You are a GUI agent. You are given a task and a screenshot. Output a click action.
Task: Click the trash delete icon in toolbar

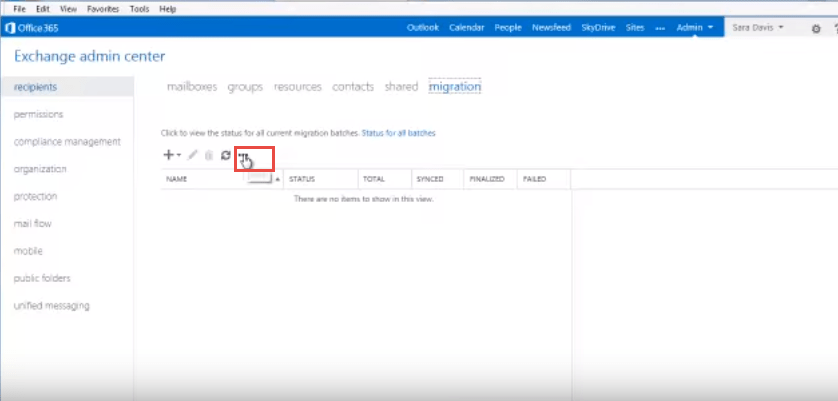point(209,155)
